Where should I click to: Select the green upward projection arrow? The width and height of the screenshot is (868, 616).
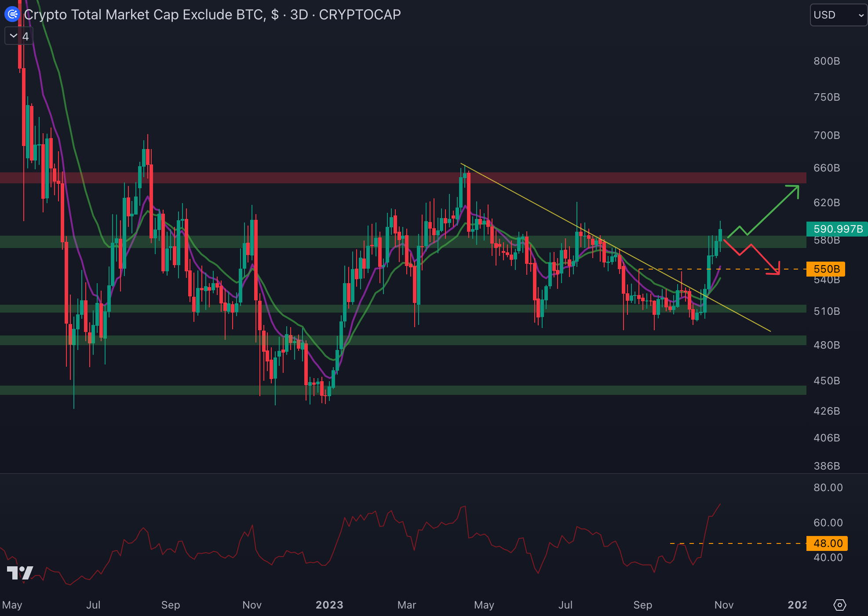click(x=772, y=210)
